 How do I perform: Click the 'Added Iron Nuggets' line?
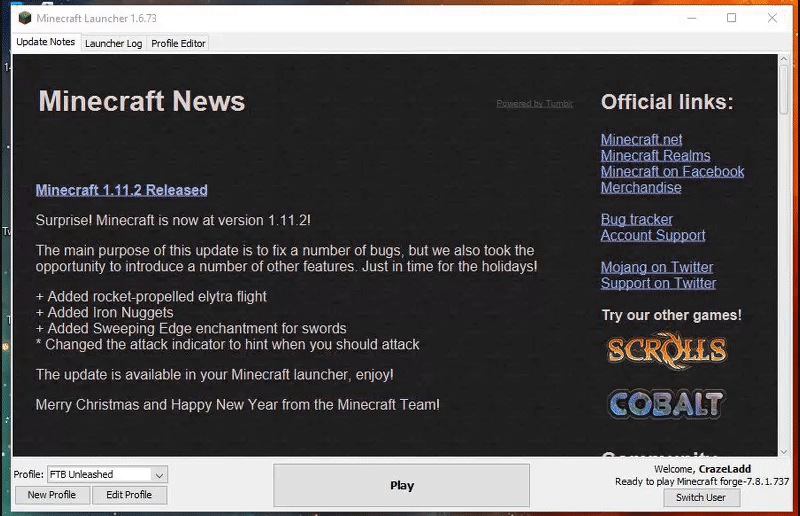tap(105, 312)
